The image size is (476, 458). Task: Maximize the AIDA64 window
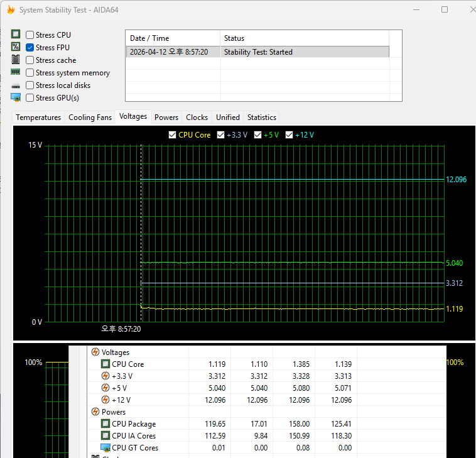tap(445, 9)
